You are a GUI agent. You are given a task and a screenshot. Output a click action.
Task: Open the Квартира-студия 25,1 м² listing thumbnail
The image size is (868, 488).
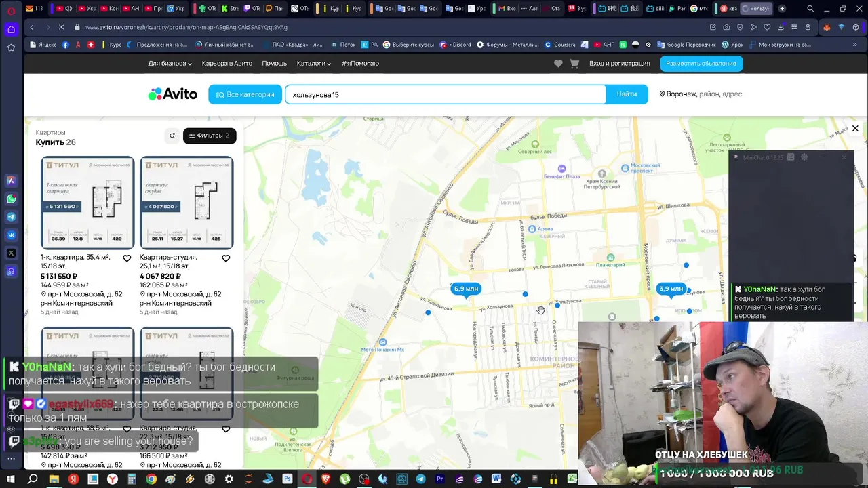(x=186, y=203)
